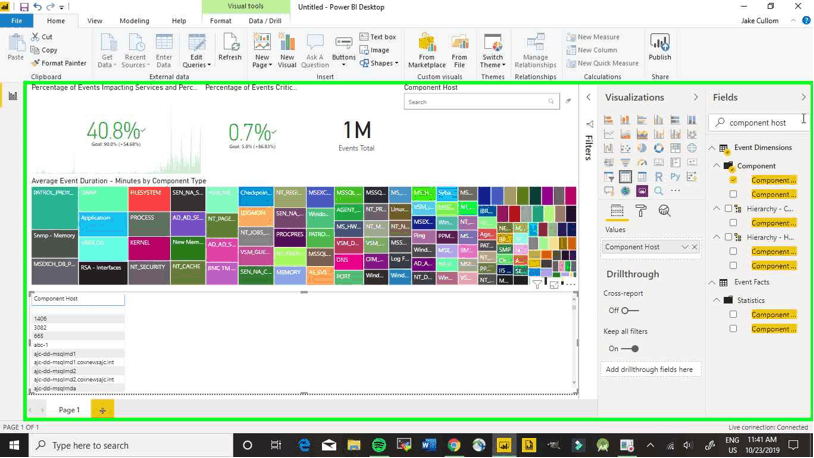The width and height of the screenshot is (814, 458).
Task: Uncheck the checked Component field checkbox
Action: tap(733, 180)
